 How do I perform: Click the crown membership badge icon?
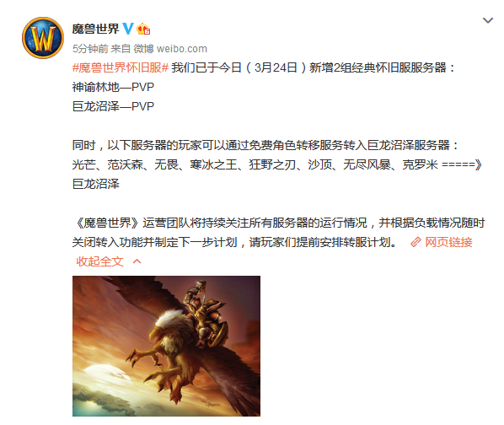143,30
